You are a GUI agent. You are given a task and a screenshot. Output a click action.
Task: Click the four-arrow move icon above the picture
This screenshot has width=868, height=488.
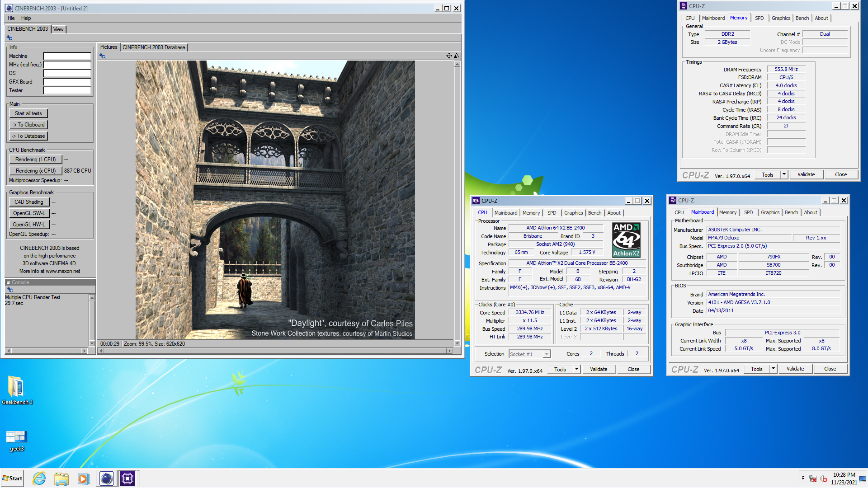tap(449, 56)
